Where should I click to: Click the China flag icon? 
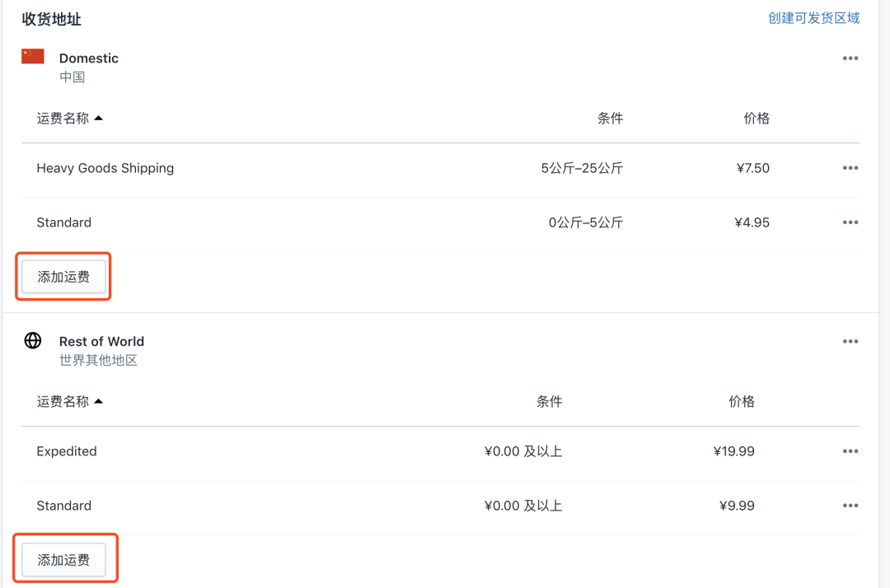point(33,56)
